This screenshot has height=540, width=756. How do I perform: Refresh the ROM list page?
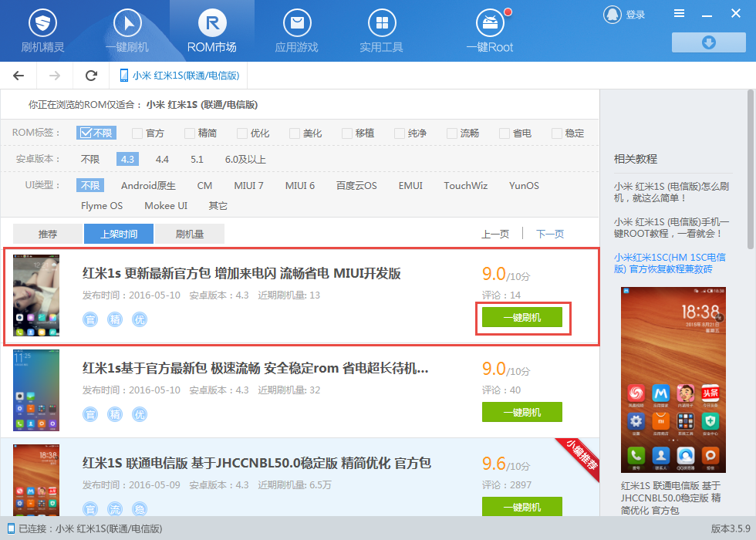[x=91, y=76]
